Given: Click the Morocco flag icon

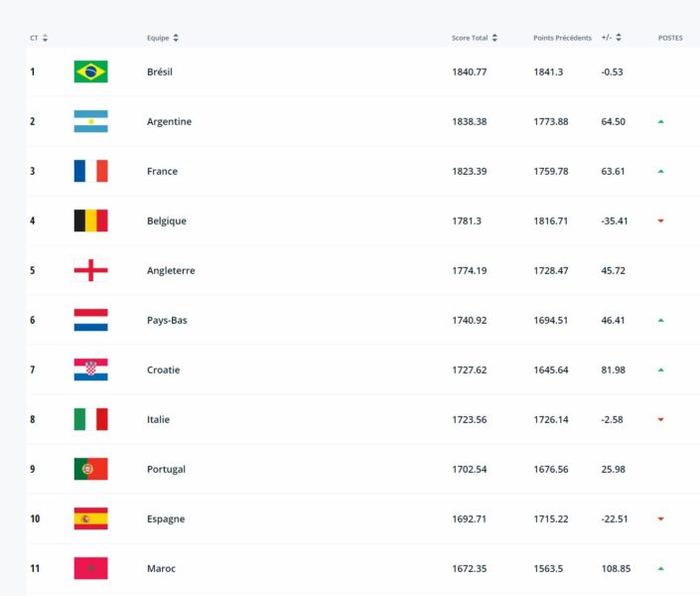Looking at the screenshot, I should (x=90, y=568).
